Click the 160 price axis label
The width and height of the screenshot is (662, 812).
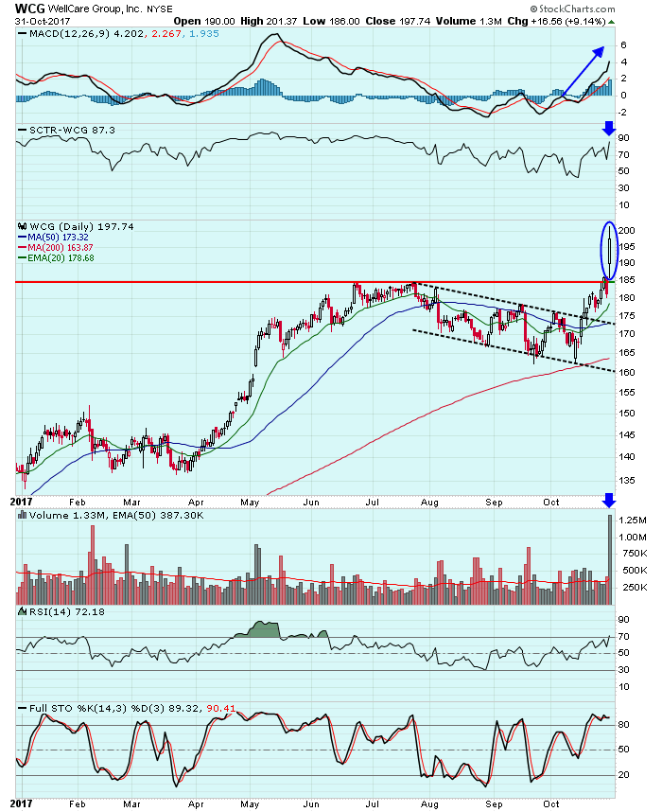point(626,372)
